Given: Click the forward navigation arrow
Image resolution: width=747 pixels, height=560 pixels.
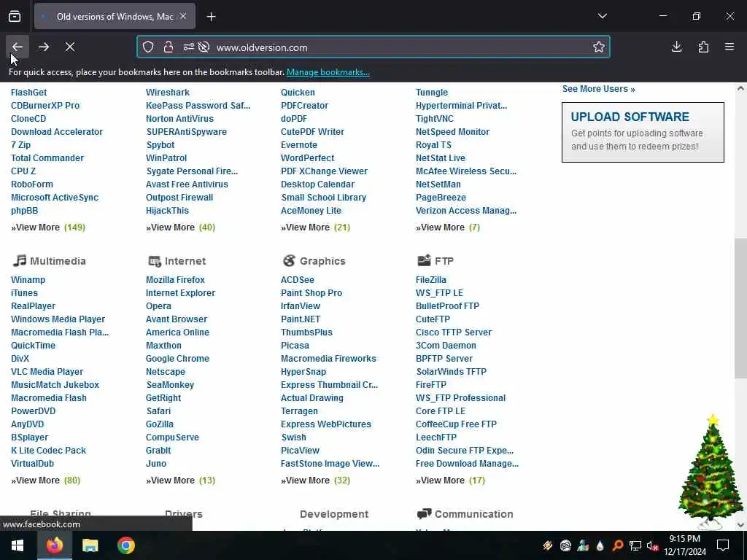Looking at the screenshot, I should click(44, 47).
